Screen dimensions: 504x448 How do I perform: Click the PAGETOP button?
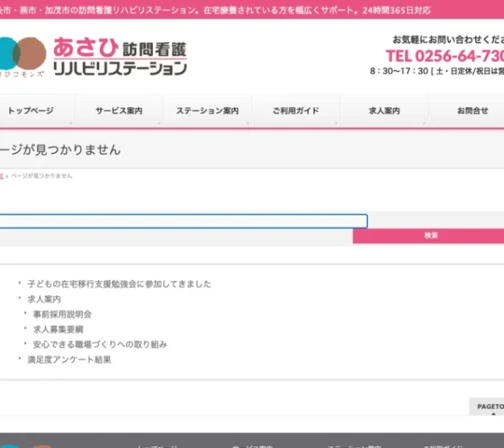[x=486, y=407]
